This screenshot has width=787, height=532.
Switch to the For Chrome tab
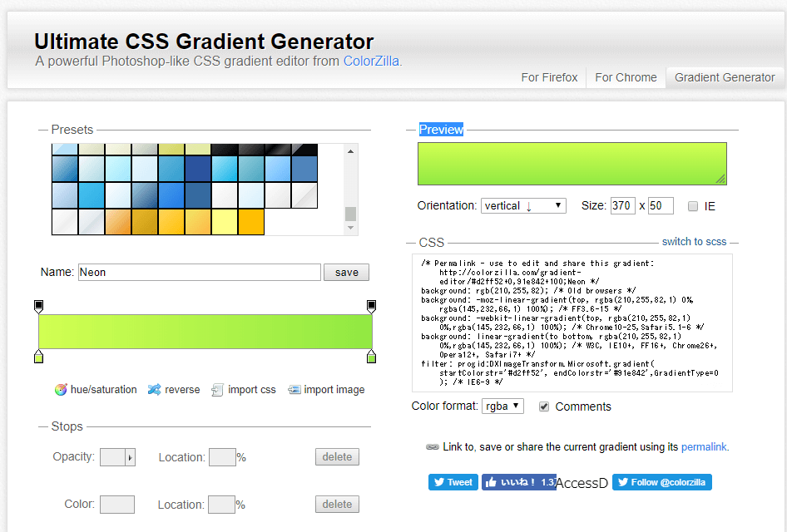pos(626,77)
